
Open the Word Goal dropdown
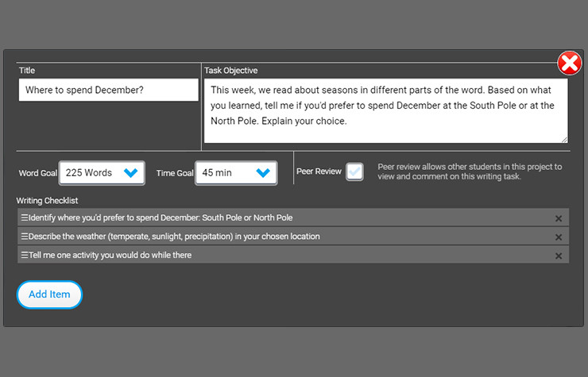coord(102,172)
